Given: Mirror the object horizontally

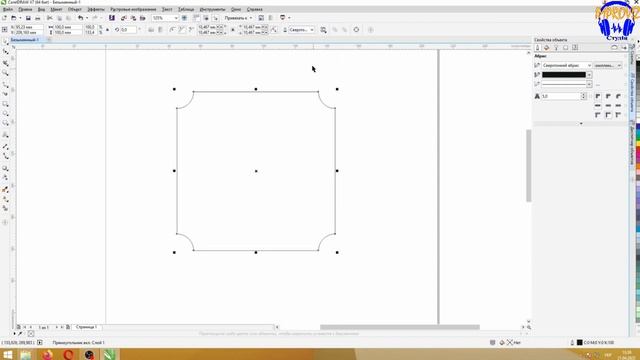Looking at the screenshot, I should [151, 29].
